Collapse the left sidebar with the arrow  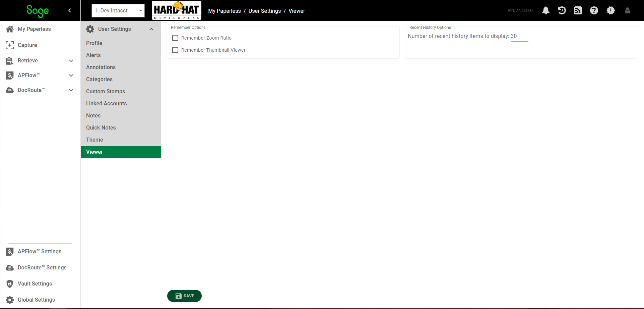pos(70,10)
